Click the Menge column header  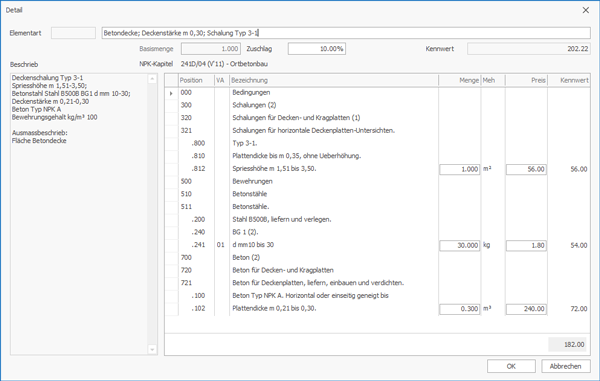click(x=460, y=80)
